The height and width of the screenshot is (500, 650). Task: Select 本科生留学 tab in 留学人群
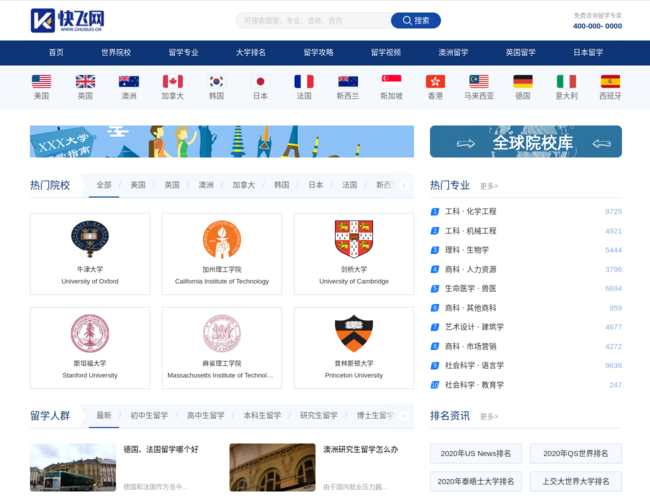point(262,415)
